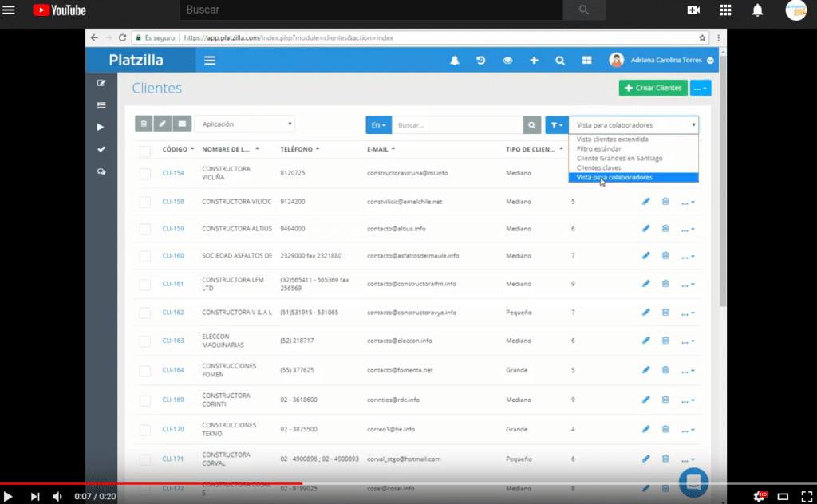Open the 'Vista para colaboradores' view selector
817x504 pixels.
[633, 125]
